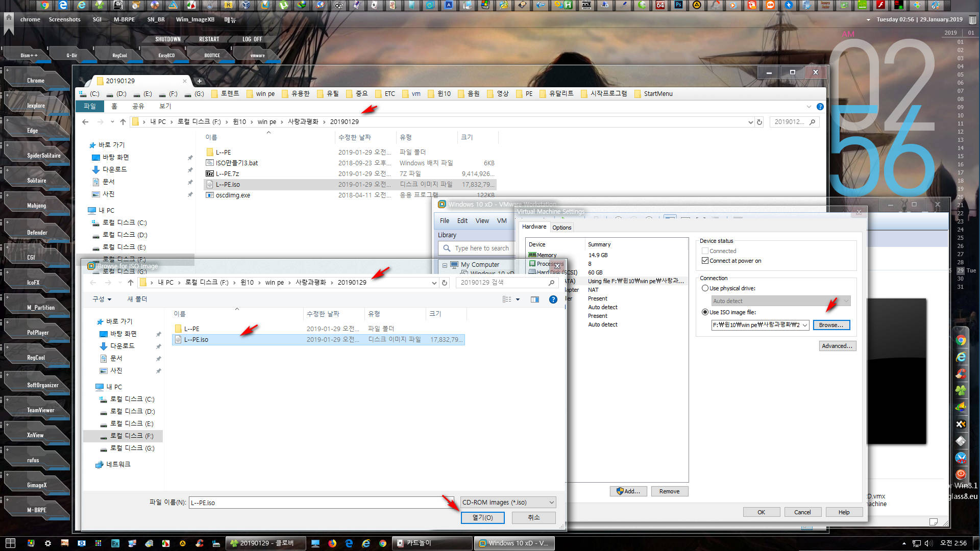
Task: Select Use physical drive radio button
Action: [x=705, y=288]
